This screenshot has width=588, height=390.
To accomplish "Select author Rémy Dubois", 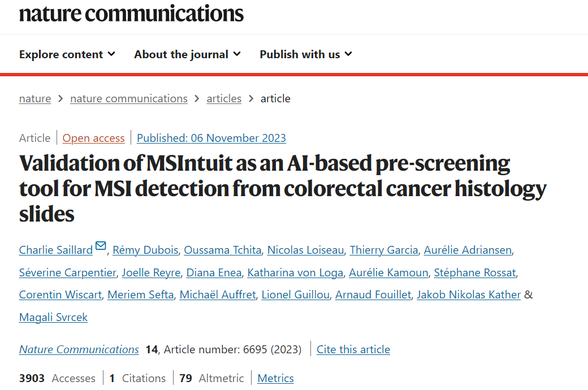I will point(145,250).
